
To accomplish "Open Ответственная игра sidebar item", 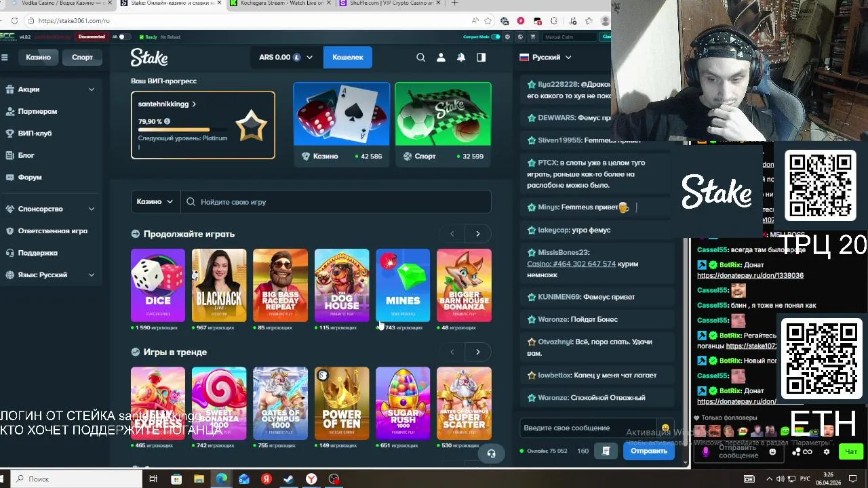I will [52, 231].
